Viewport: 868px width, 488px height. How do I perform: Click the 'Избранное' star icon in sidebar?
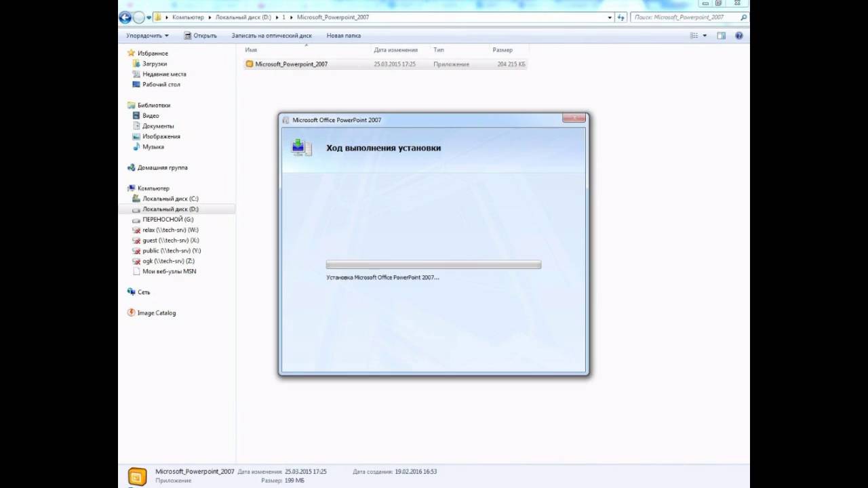(x=132, y=53)
